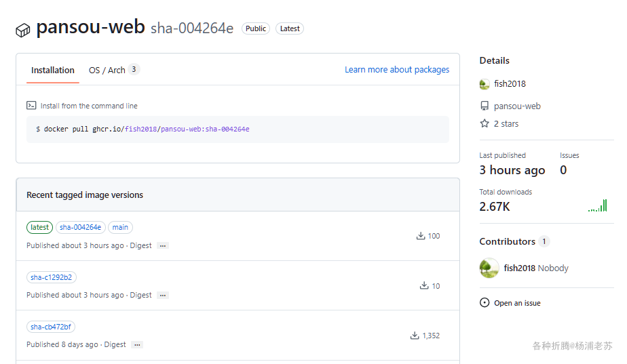This screenshot has width=627, height=364.
Task: Click the circle issue icon beside Open an issue
Action: pyautogui.click(x=484, y=303)
